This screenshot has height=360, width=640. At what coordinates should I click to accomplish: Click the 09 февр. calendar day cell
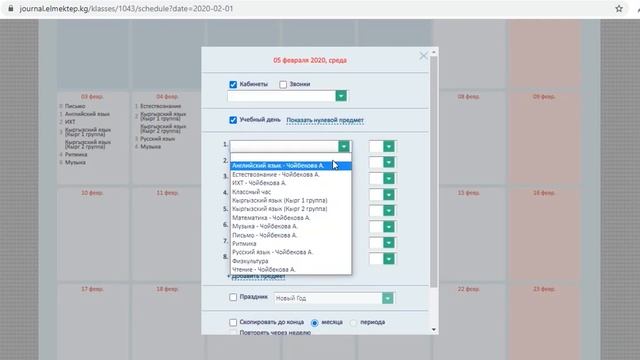tap(544, 139)
